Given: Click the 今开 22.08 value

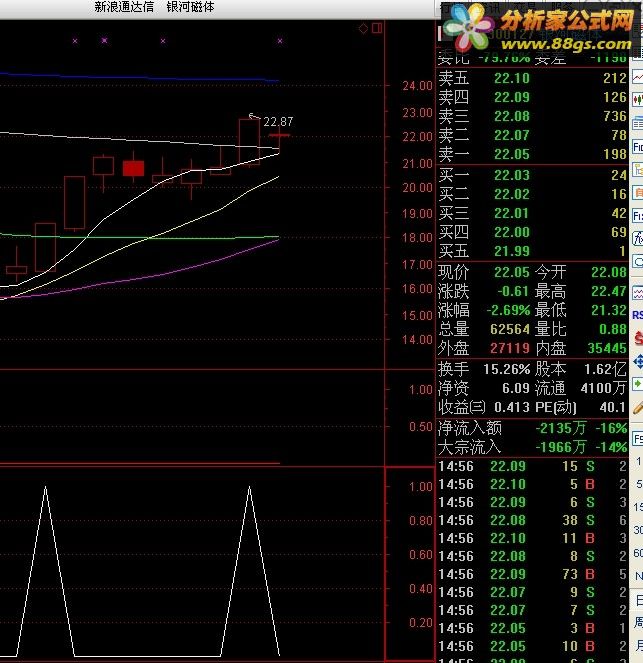Looking at the screenshot, I should (609, 272).
